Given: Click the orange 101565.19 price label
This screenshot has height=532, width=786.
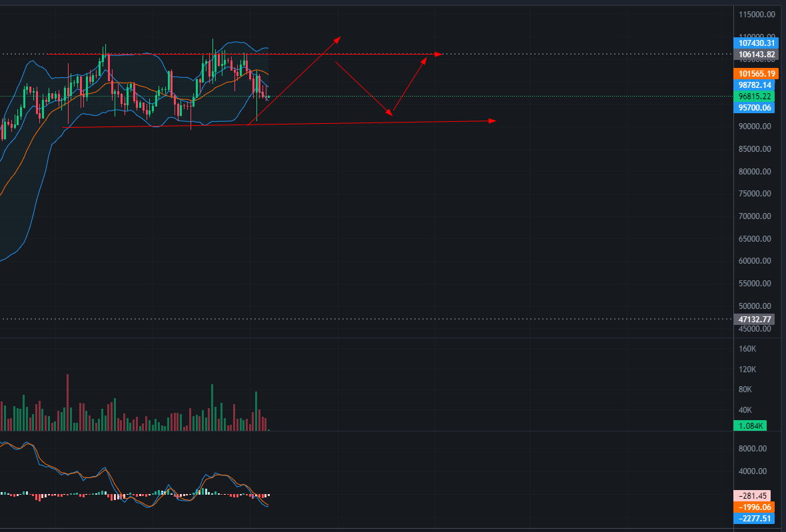Looking at the screenshot, I should tap(755, 74).
